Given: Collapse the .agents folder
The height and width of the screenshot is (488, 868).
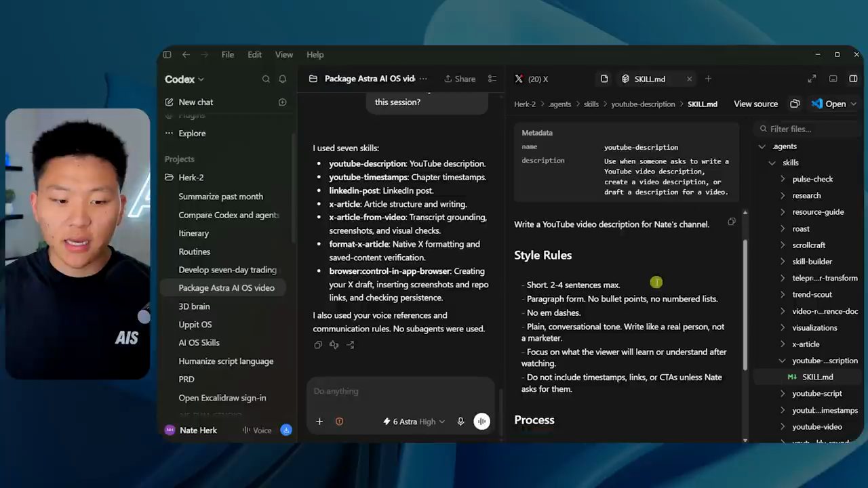Looking at the screenshot, I should [x=762, y=146].
